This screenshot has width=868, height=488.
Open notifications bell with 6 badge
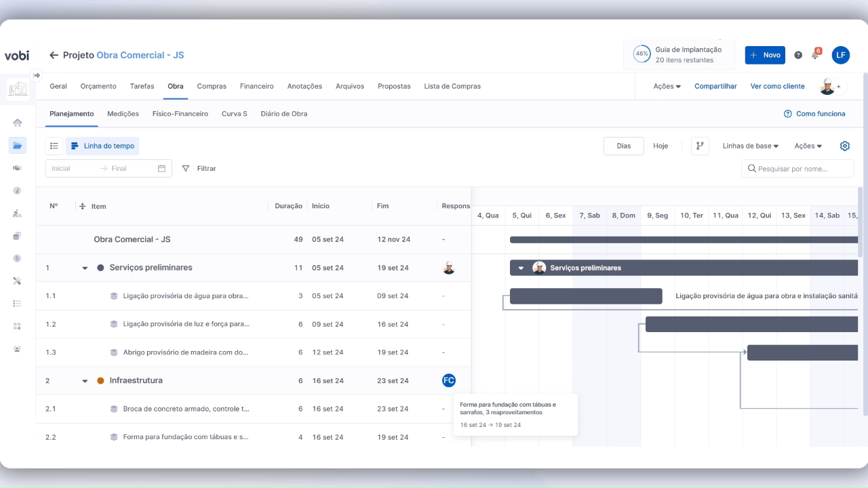pyautogui.click(x=816, y=54)
